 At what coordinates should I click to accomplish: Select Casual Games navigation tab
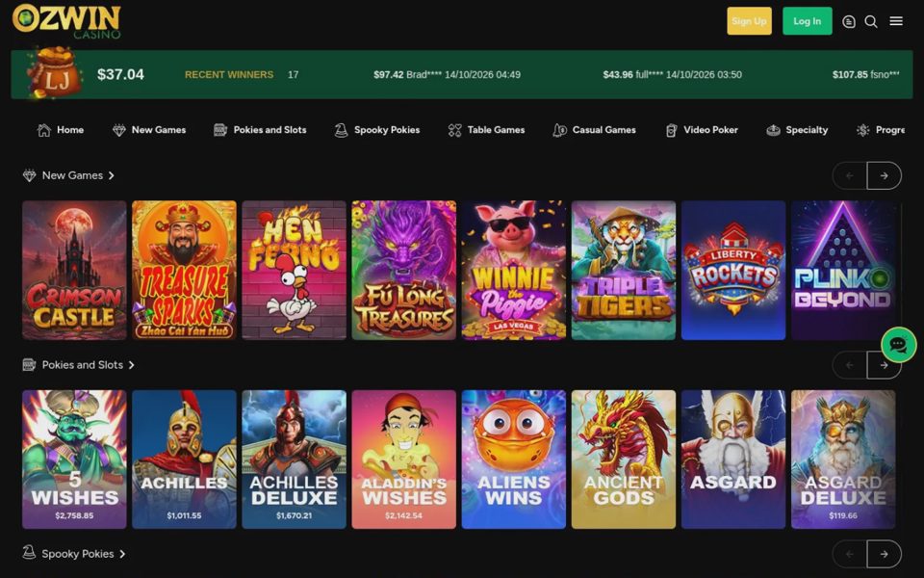[x=595, y=130]
